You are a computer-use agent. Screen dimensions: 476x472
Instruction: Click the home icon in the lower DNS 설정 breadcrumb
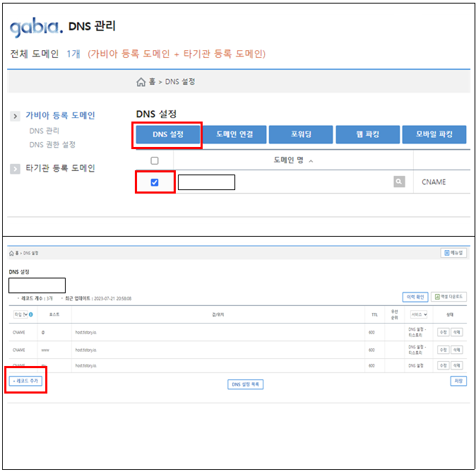[11, 253]
